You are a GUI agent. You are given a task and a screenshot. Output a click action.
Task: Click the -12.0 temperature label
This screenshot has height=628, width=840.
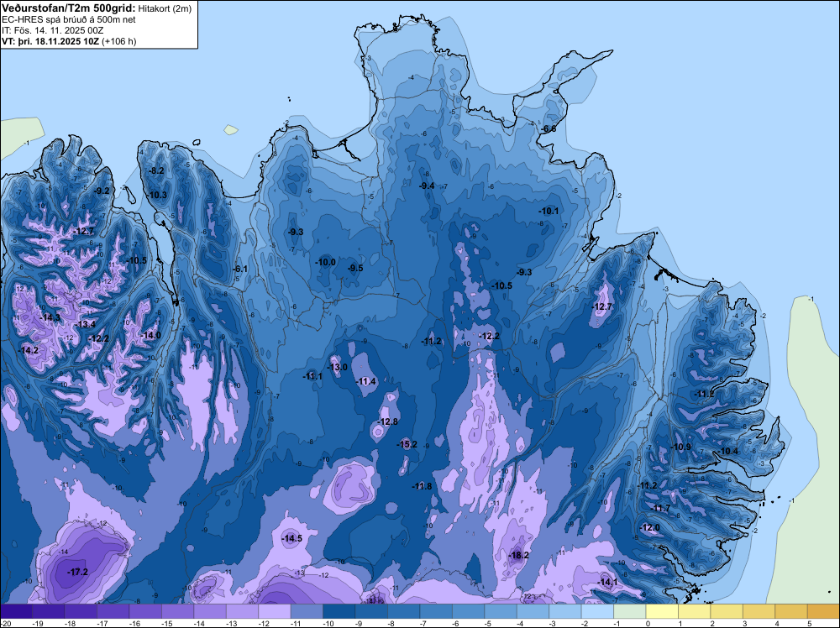tap(650, 528)
